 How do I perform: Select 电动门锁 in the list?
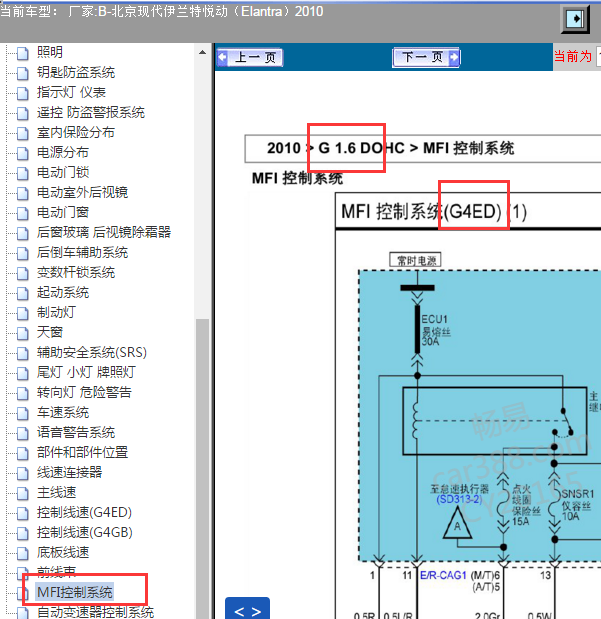coord(63,173)
